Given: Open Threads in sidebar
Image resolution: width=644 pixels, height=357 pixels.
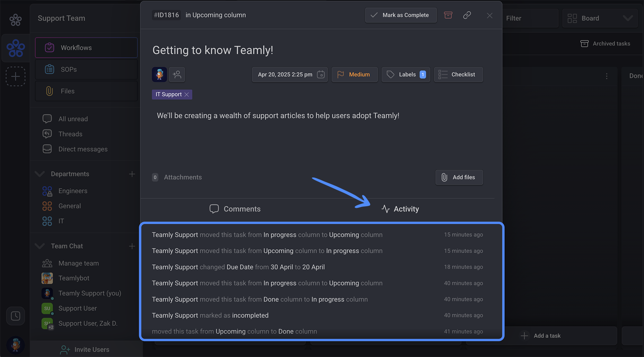Looking at the screenshot, I should [x=63, y=134].
